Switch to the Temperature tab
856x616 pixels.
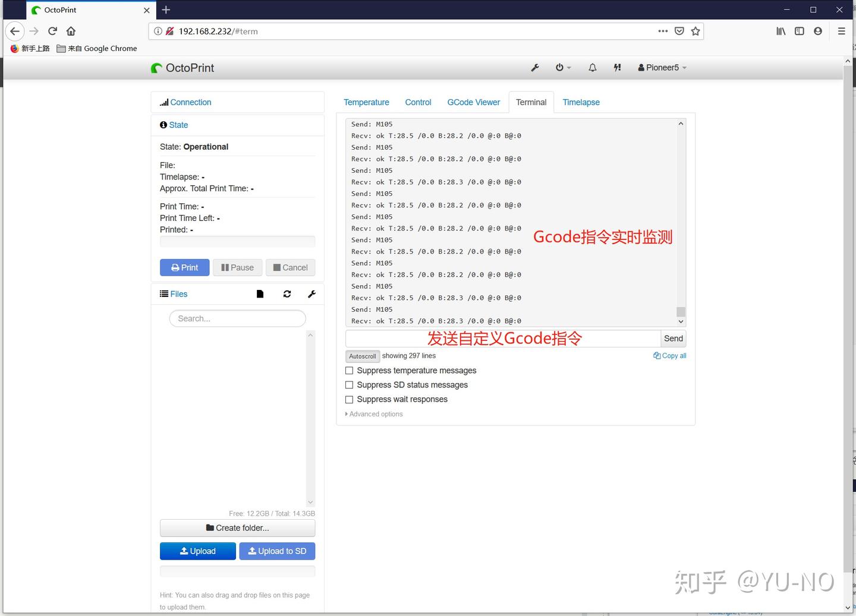tap(366, 102)
